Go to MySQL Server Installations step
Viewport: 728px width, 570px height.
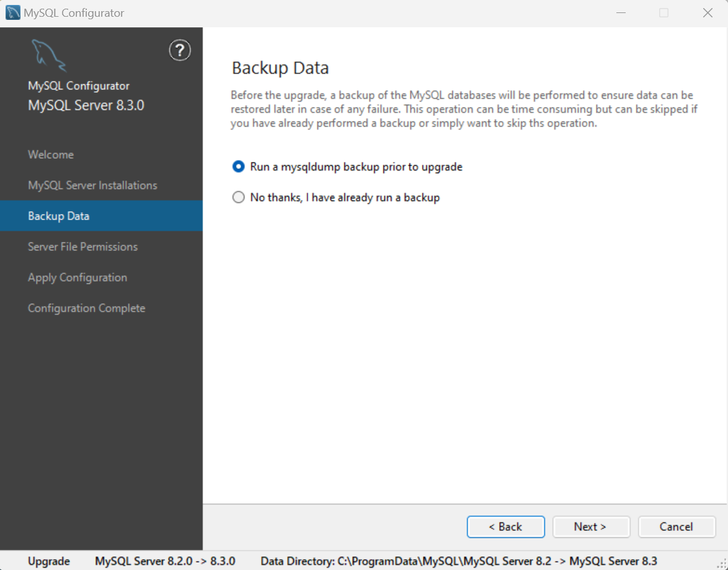point(92,185)
